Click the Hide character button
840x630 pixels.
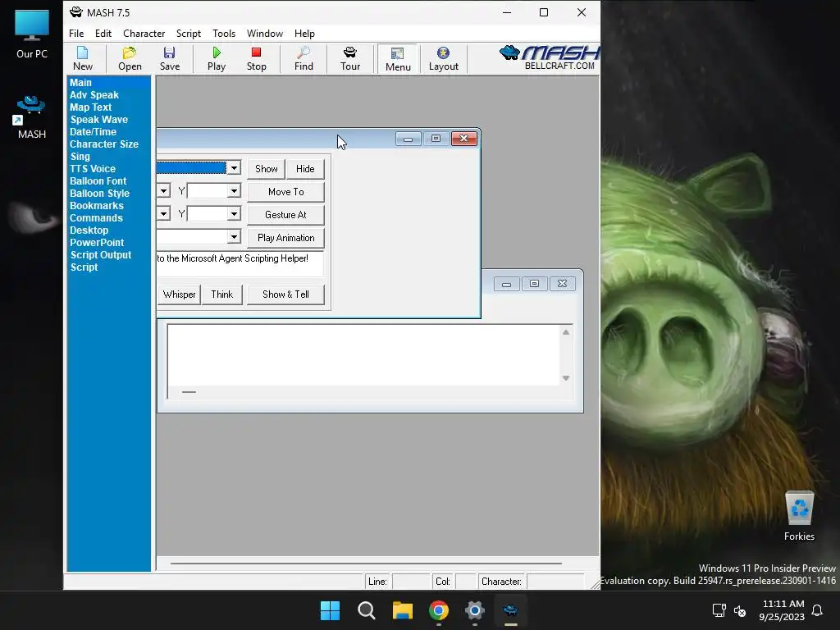pos(305,169)
